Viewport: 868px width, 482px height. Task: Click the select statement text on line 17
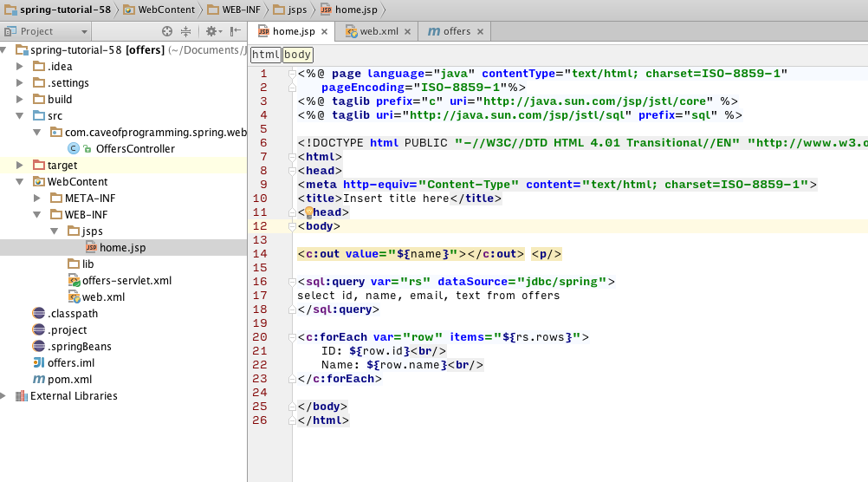(429, 296)
